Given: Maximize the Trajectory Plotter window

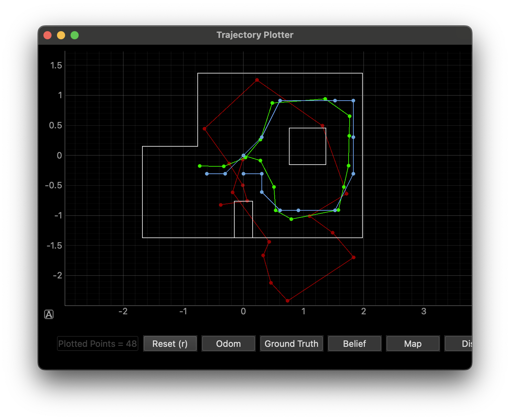Looking at the screenshot, I should [x=75, y=35].
